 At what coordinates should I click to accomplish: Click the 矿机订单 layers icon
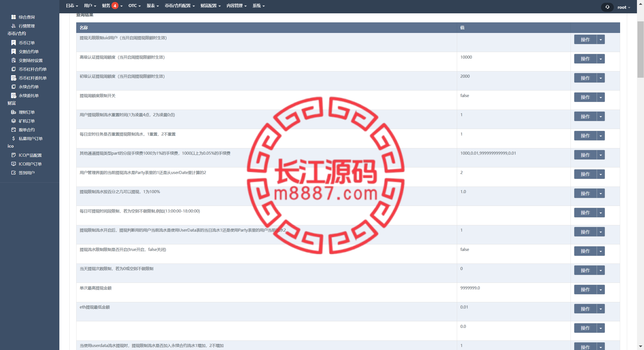pos(14,121)
